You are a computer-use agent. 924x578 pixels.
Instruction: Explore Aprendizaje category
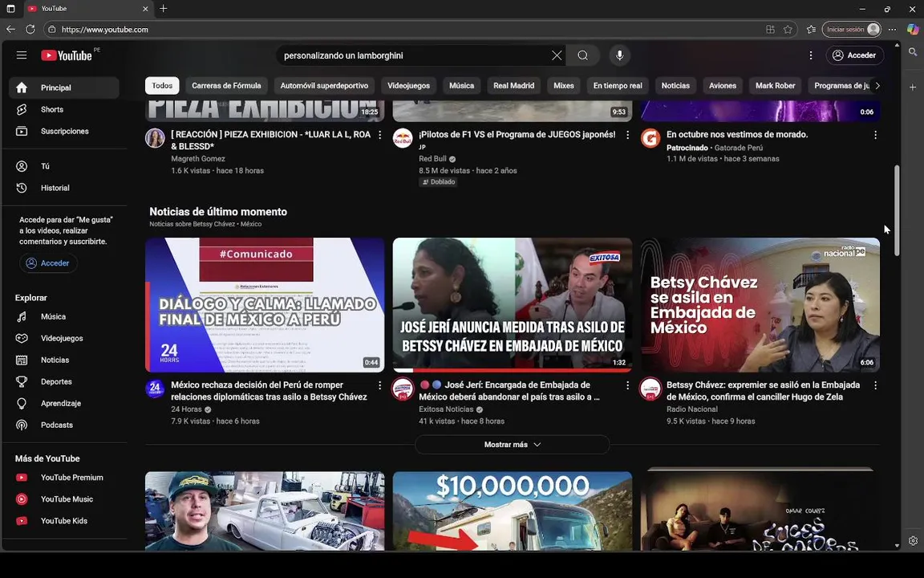click(x=63, y=404)
